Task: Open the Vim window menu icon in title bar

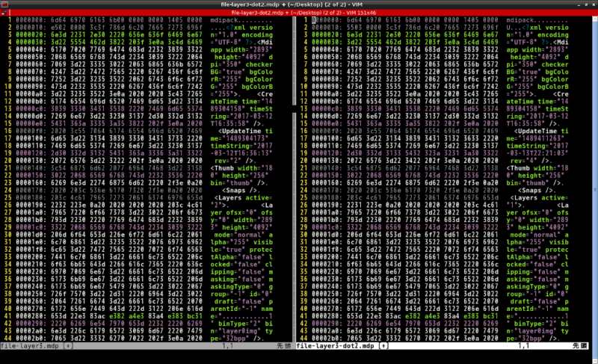Action: [x=4, y=4]
